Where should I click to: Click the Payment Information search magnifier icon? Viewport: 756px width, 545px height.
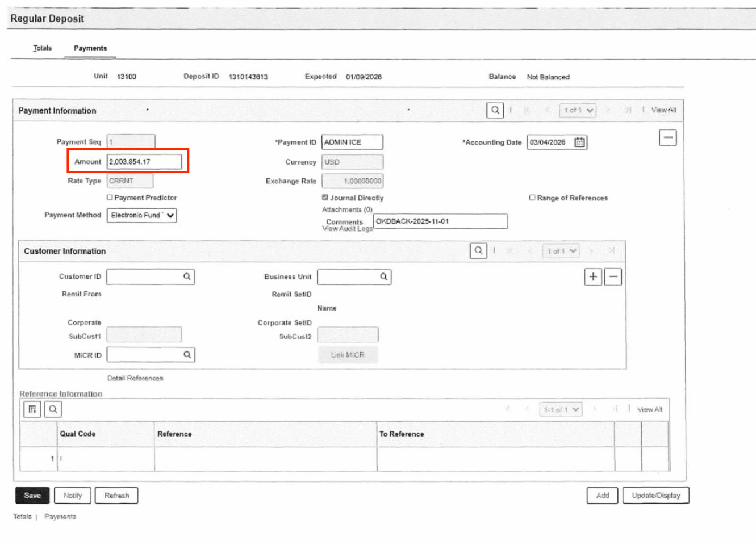[495, 110]
